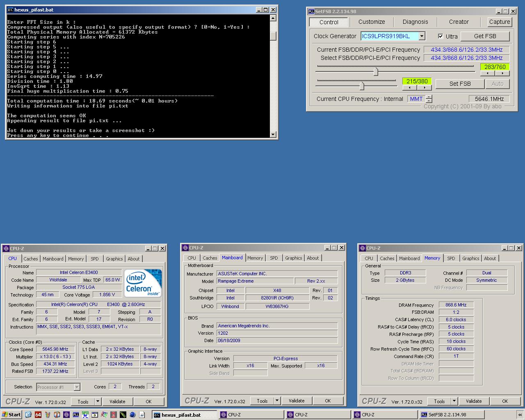Click command prompt scrollbar up arrow
Image resolution: width=525 pixels, height=420 pixels.
[273, 18]
